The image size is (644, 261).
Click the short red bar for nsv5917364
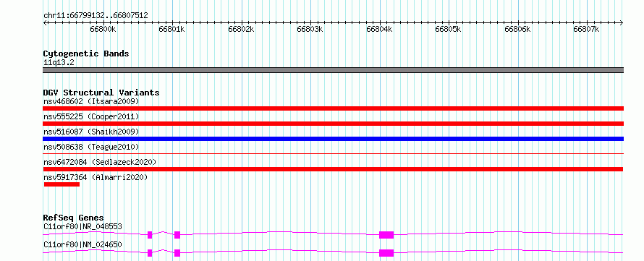(62, 184)
